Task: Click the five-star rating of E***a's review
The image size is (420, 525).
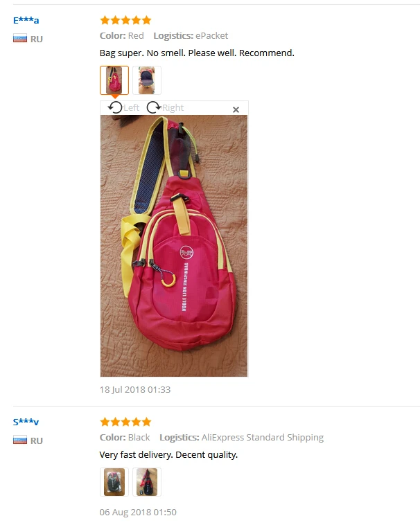Action: point(125,20)
